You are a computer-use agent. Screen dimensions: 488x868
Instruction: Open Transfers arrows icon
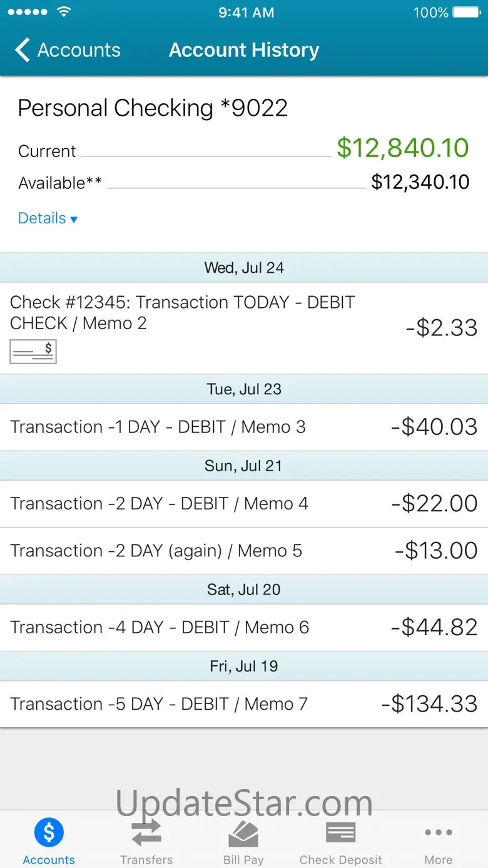(x=146, y=833)
